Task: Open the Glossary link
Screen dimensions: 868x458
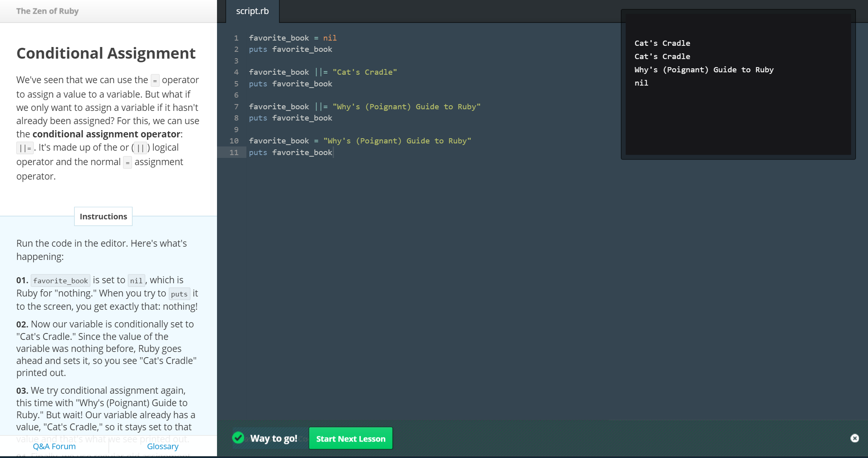Action: (162, 446)
